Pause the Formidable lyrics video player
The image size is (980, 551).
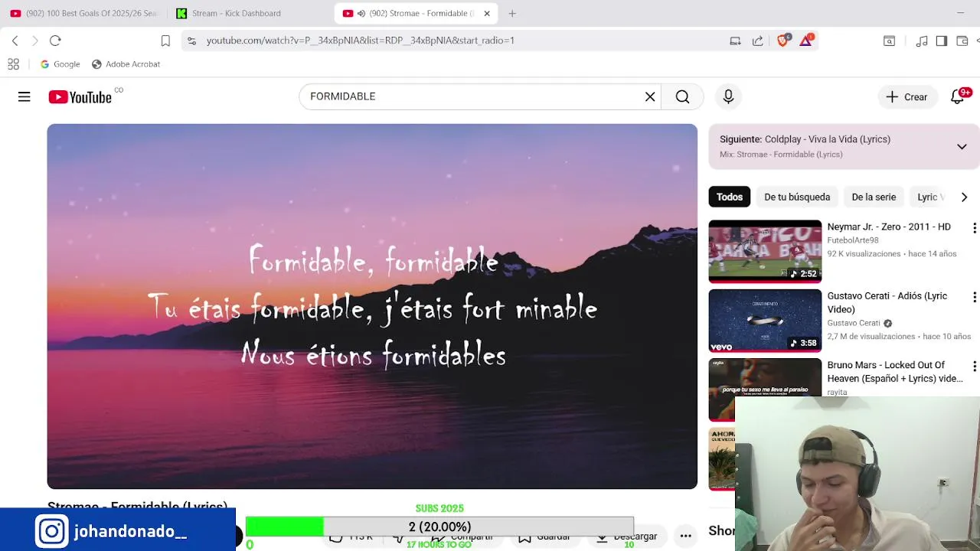point(372,306)
